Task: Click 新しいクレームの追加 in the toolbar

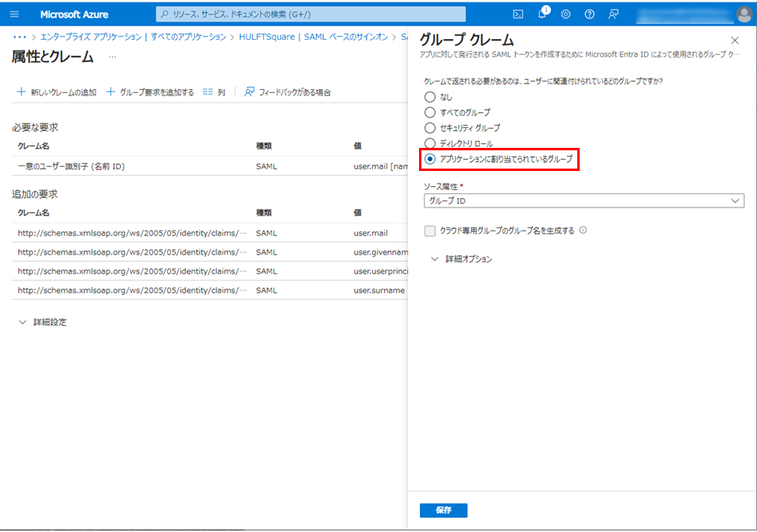Action: tap(56, 92)
